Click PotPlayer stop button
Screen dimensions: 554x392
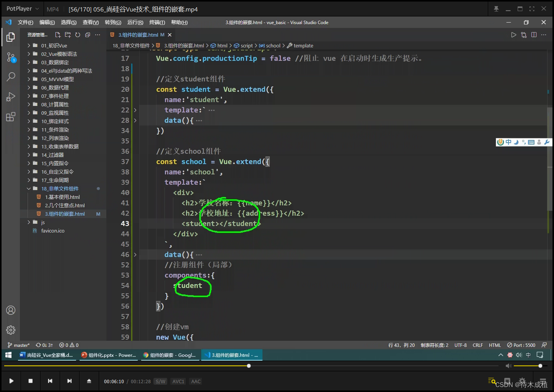click(x=31, y=381)
